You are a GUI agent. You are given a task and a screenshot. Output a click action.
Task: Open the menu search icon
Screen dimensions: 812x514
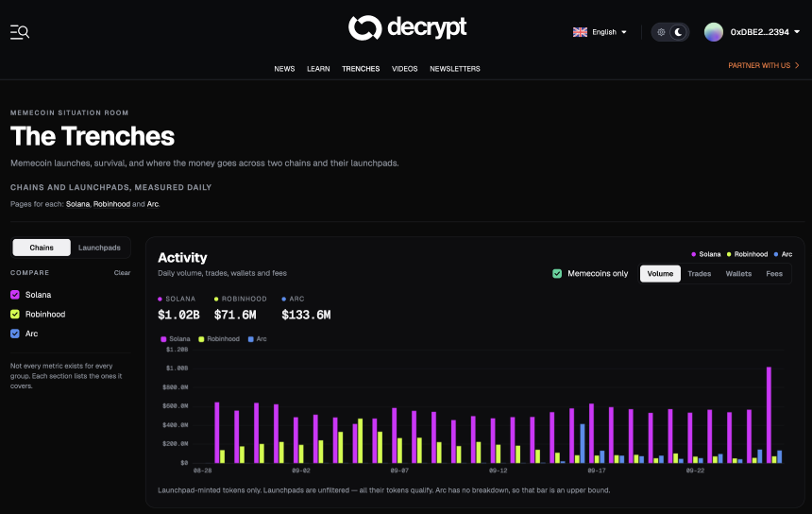pyautogui.click(x=20, y=32)
